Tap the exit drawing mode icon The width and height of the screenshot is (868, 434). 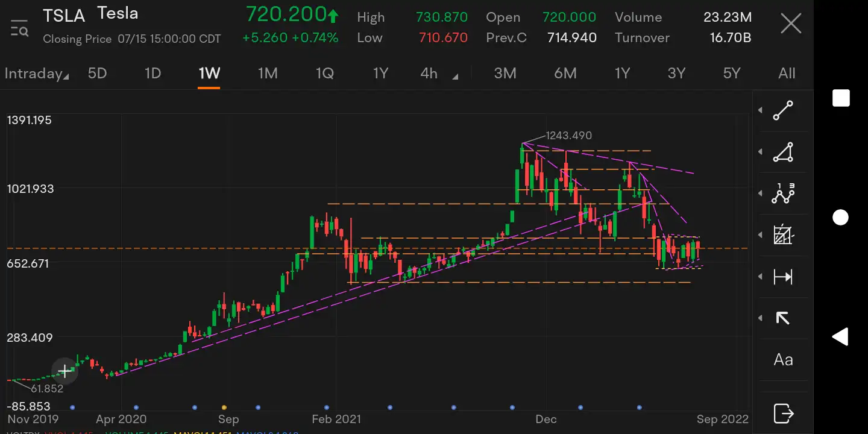[x=783, y=414]
